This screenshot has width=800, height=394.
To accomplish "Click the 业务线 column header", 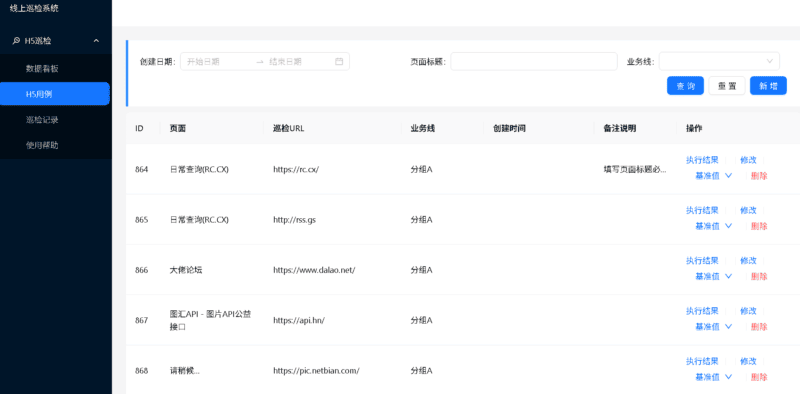I will tap(422, 129).
